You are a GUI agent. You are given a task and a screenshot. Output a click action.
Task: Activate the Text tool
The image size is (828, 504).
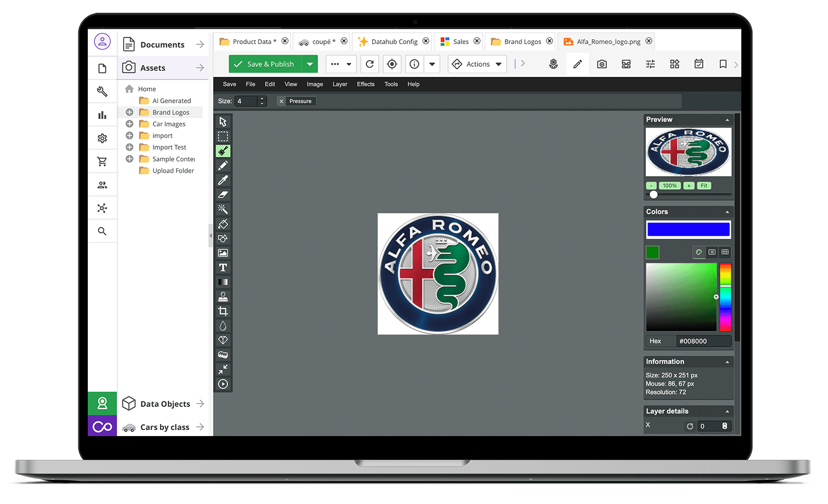[223, 268]
